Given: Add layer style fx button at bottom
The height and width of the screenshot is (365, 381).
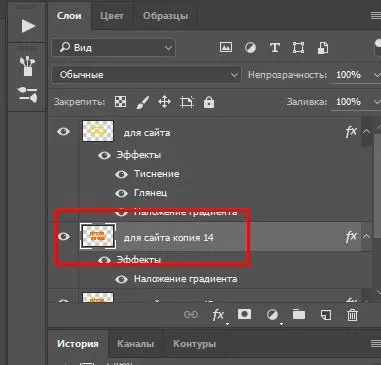Looking at the screenshot, I should click(x=218, y=314).
